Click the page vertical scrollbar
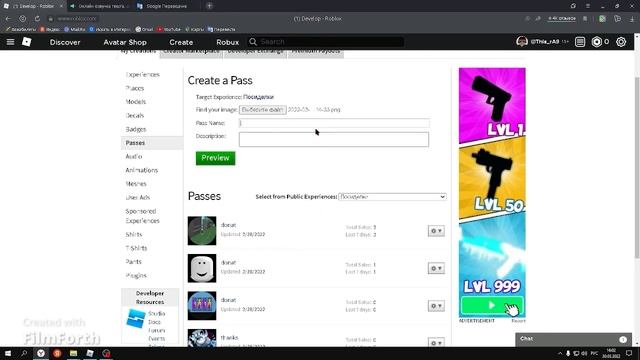Viewport: 640px width, 360px height. click(637, 167)
